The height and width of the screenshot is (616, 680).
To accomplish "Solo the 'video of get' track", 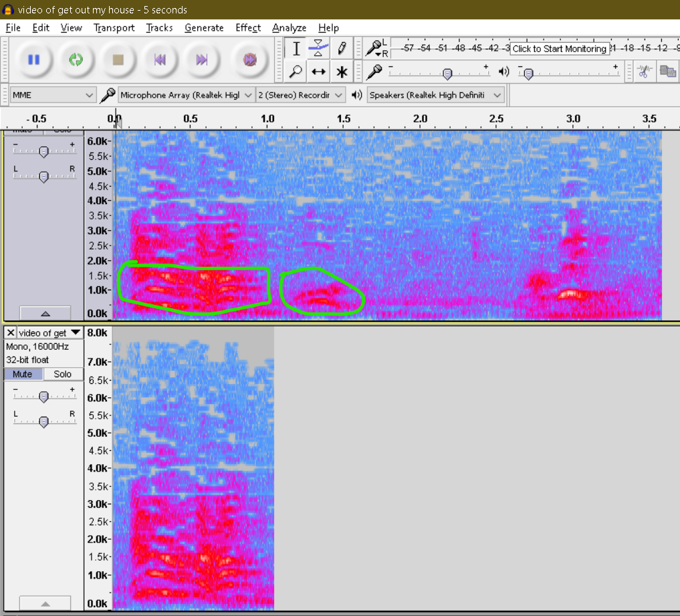I will pos(62,374).
